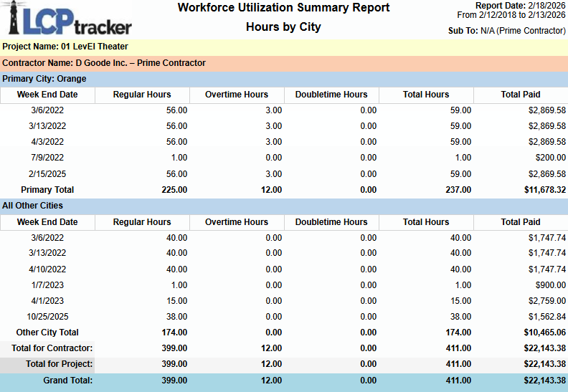The height and width of the screenshot is (392, 568).
Task: Click the 38.00 total hours for 10/25/2025
Action: pyautogui.click(x=460, y=317)
